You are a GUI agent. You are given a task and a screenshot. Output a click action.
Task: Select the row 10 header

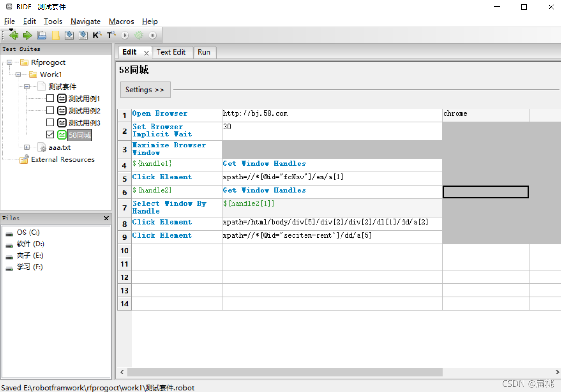[124, 251]
